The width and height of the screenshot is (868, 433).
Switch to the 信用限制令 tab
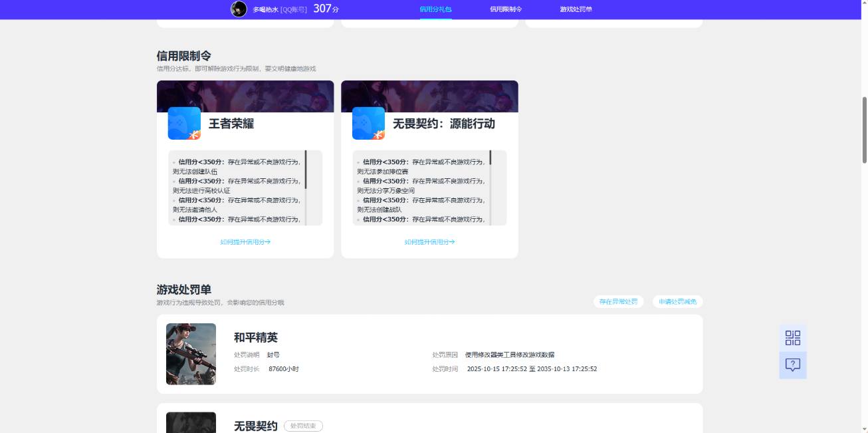506,9
